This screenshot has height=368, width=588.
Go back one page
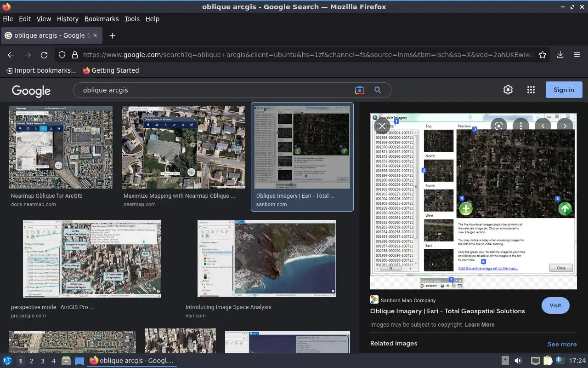click(x=11, y=55)
